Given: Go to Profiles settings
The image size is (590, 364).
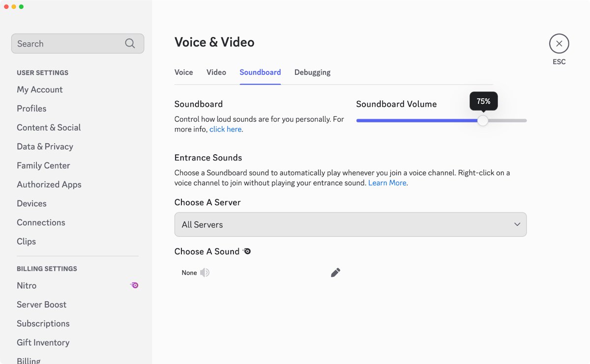Looking at the screenshot, I should point(31,109).
